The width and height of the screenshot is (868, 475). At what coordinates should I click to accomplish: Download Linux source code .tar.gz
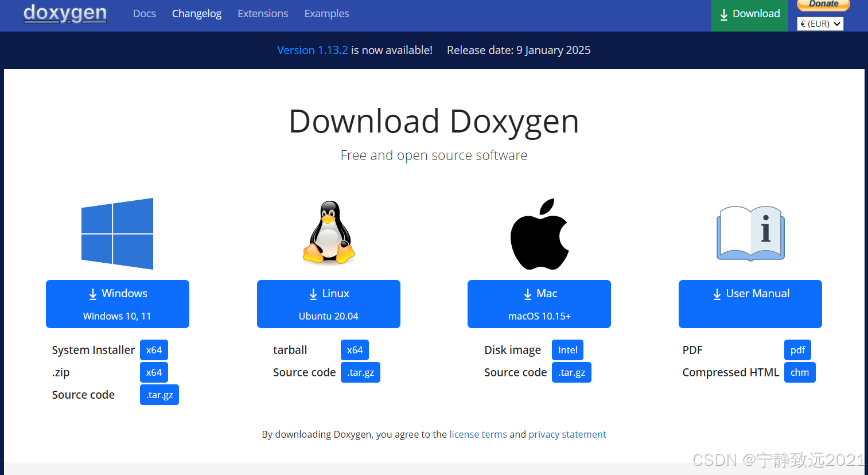tap(360, 372)
